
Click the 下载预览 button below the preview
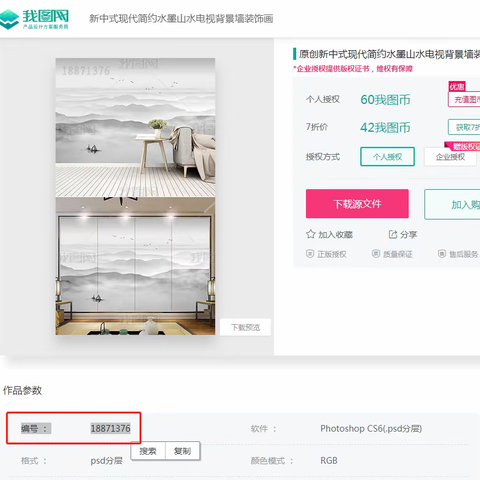pos(245,327)
